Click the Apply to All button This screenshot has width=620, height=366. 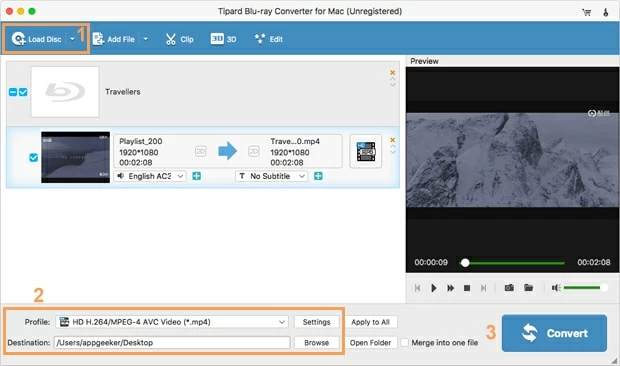(x=370, y=322)
